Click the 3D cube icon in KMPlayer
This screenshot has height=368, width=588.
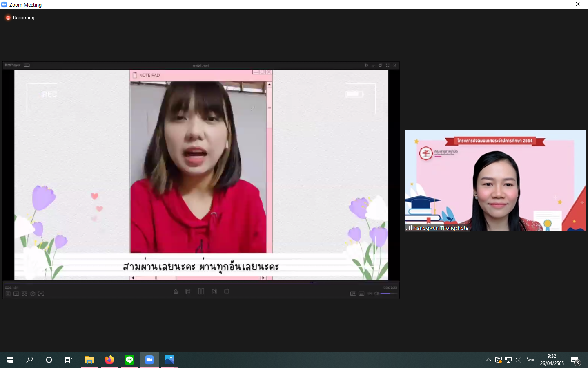tap(33, 294)
